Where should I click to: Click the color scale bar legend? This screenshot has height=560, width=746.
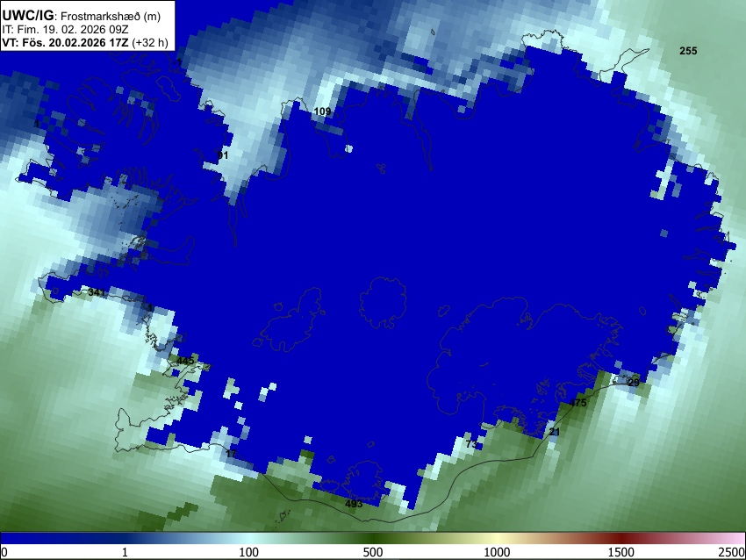[372, 538]
